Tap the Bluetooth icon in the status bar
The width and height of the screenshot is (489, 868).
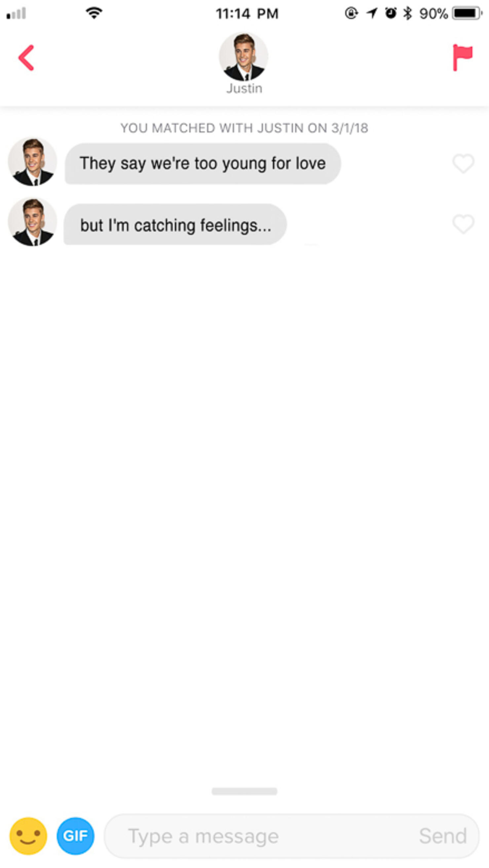click(408, 13)
